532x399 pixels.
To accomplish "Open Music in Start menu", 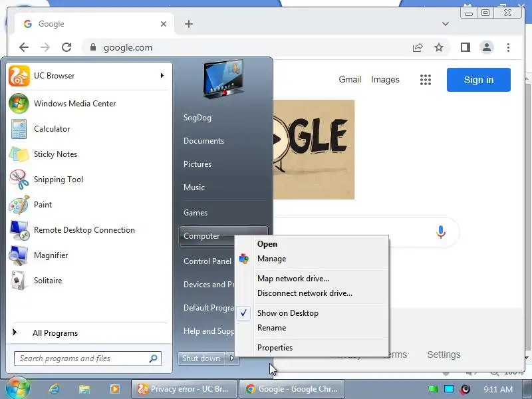I will pyautogui.click(x=194, y=188).
